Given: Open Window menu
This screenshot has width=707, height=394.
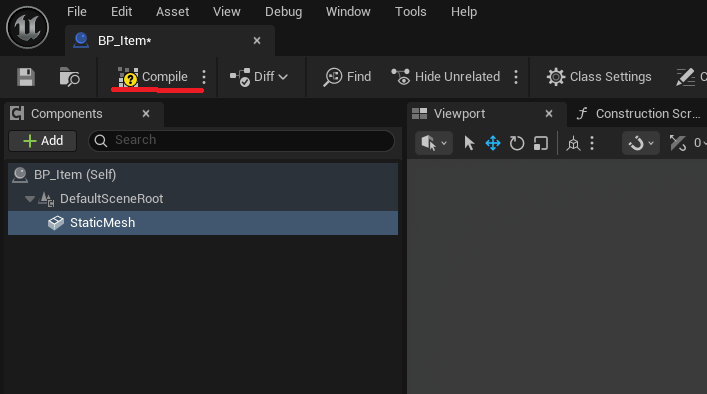Looking at the screenshot, I should click(x=348, y=12).
